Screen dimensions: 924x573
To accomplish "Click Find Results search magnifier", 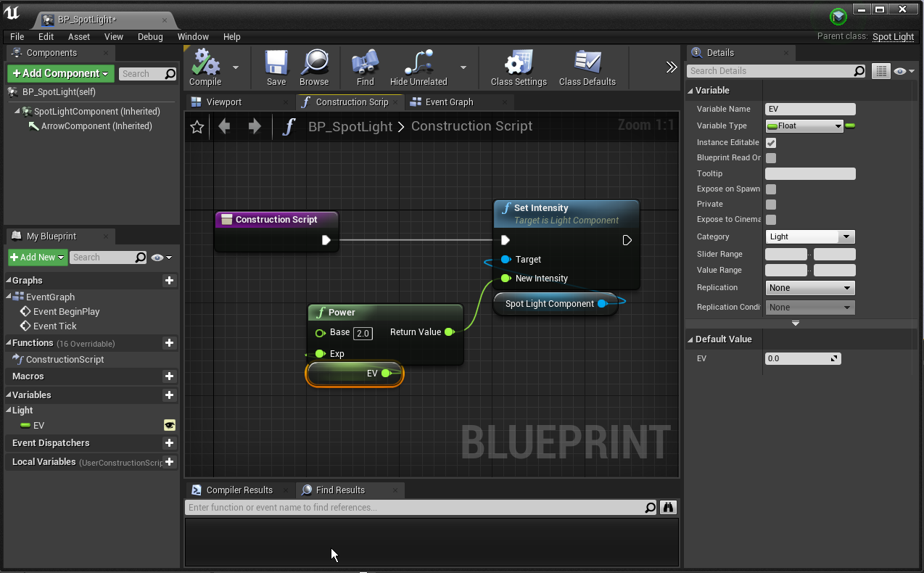I will (x=651, y=508).
